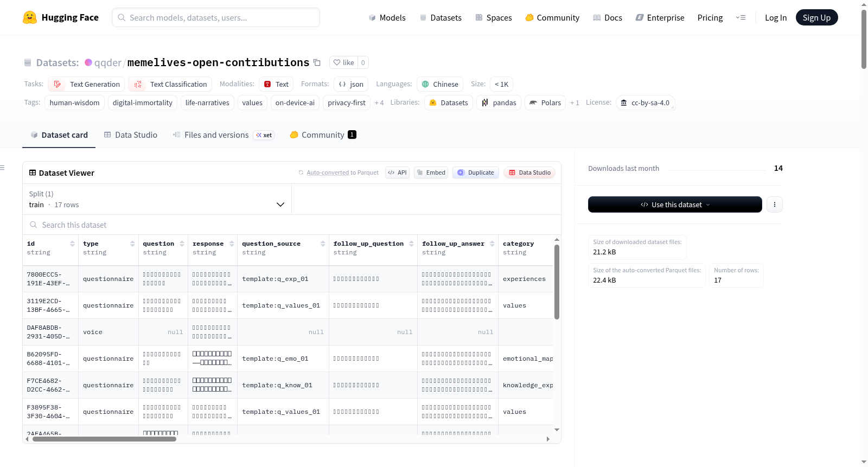Sort the follow_up_answer column via its icon
This screenshot has height=467, width=868.
(492, 244)
